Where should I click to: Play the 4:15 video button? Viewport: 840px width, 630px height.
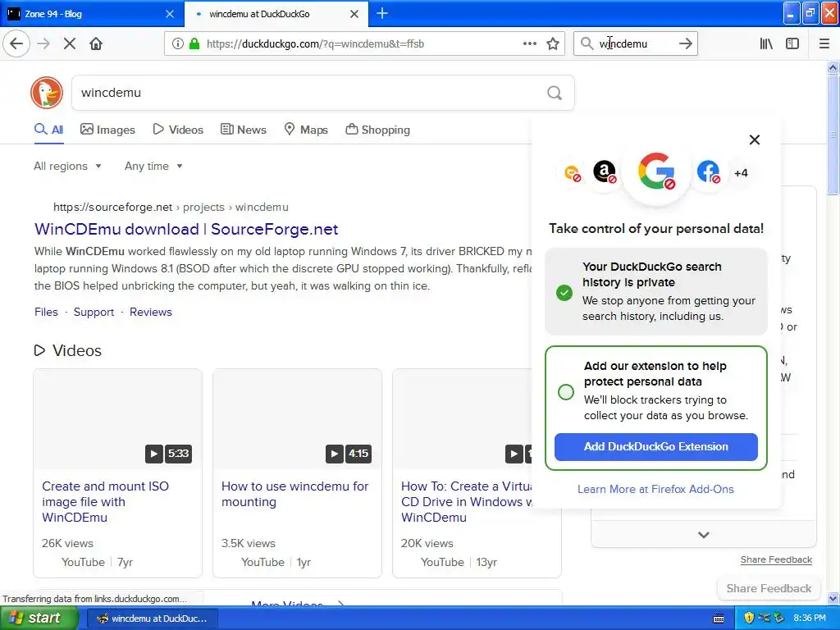335,454
